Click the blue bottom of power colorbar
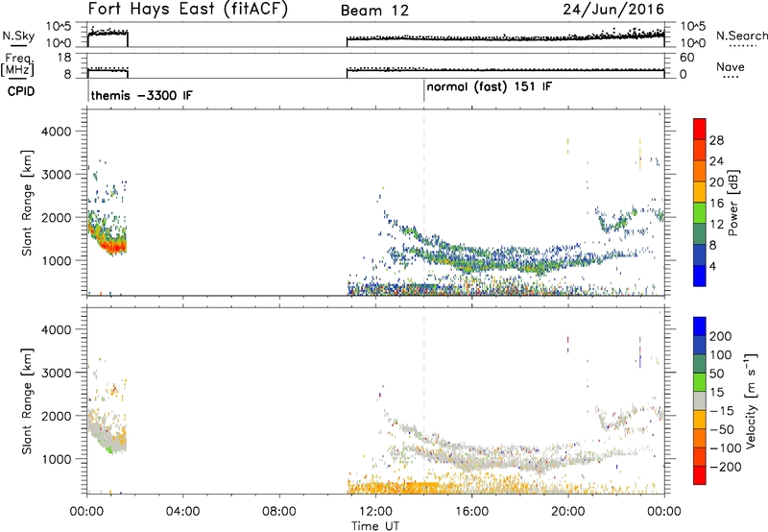 click(x=700, y=276)
